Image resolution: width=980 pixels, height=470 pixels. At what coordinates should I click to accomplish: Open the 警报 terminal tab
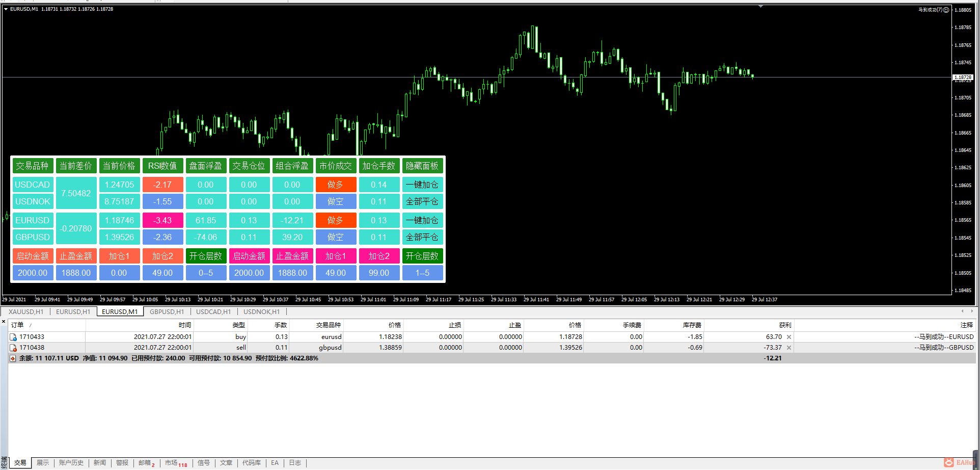[122, 463]
